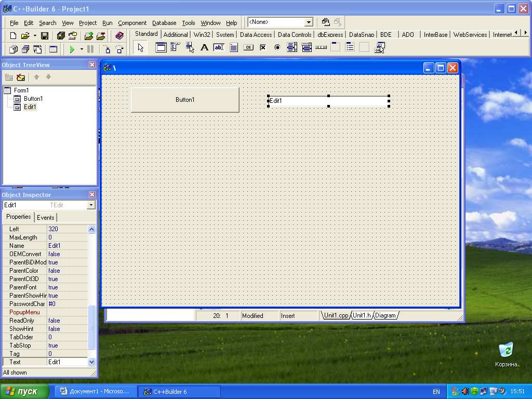Select the Frames component icon
Screen dimensions: 532x399
161,47
